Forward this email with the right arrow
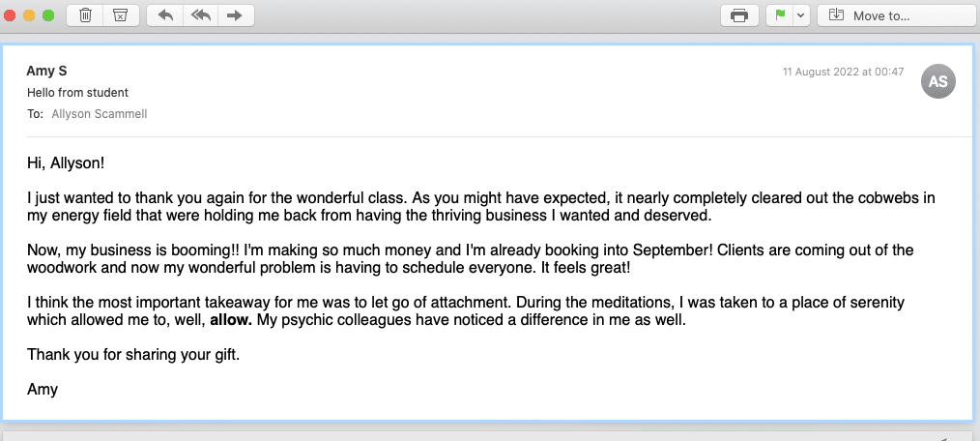Screen dimensions: 980x441 235,15
